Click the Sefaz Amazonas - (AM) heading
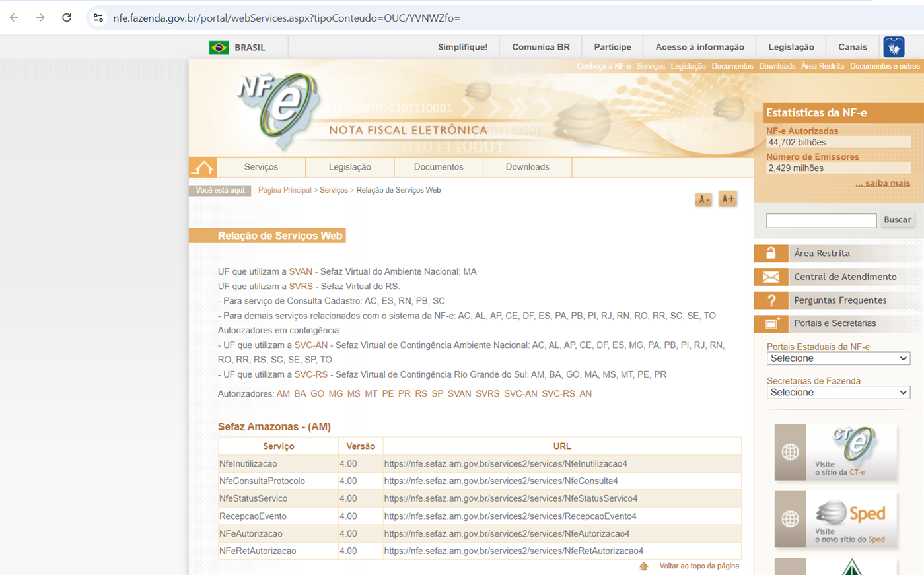Image resolution: width=924 pixels, height=575 pixels. pos(274,427)
